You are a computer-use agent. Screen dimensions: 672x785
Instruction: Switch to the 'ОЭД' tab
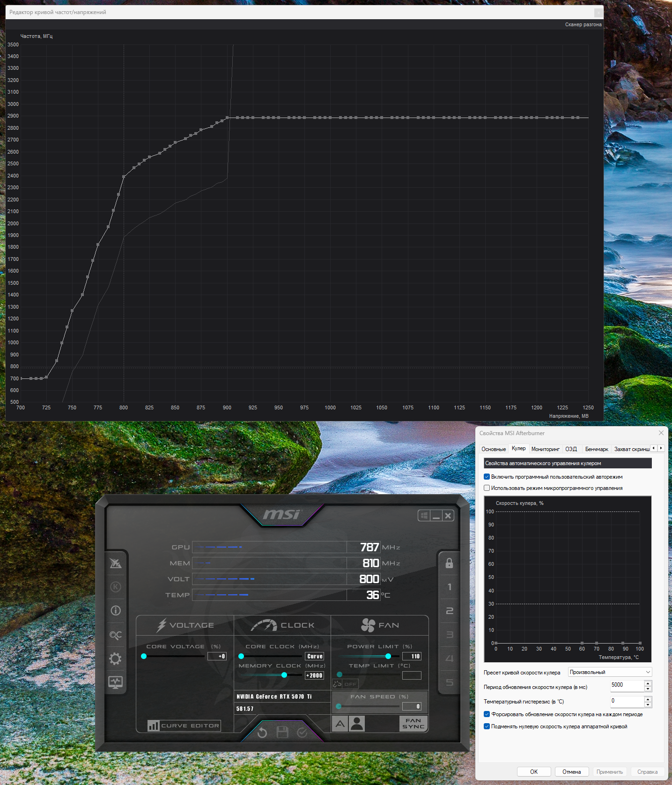571,449
